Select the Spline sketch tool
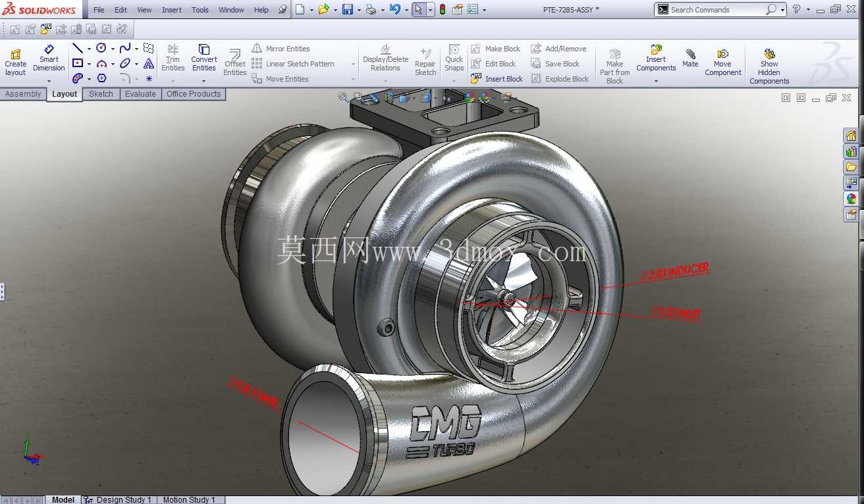Screen dimensions: 864x504 point(125,48)
